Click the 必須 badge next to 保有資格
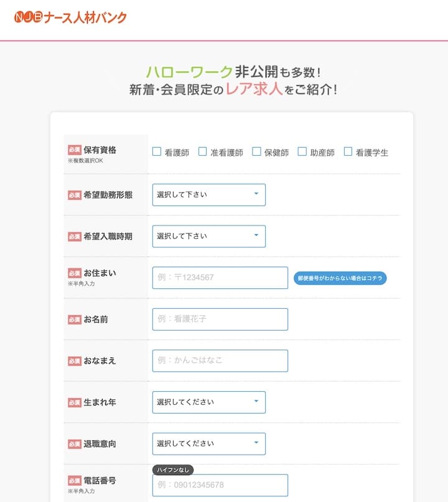 (x=74, y=149)
